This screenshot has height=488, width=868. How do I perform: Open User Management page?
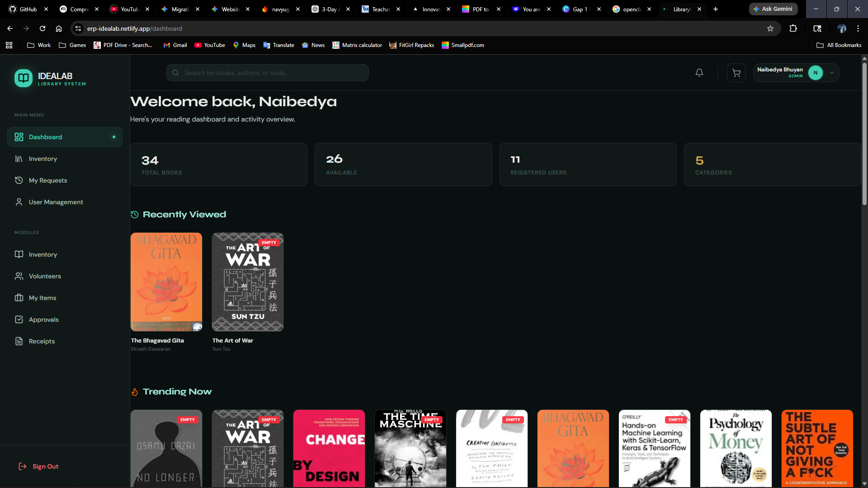click(65, 202)
